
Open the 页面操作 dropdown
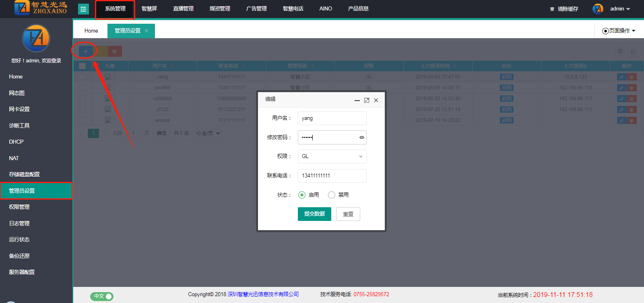619,31
